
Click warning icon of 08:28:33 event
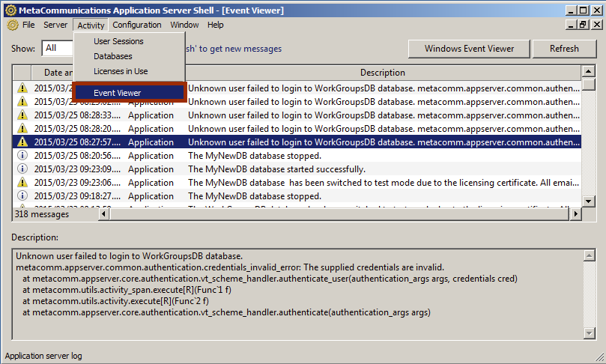pos(22,115)
